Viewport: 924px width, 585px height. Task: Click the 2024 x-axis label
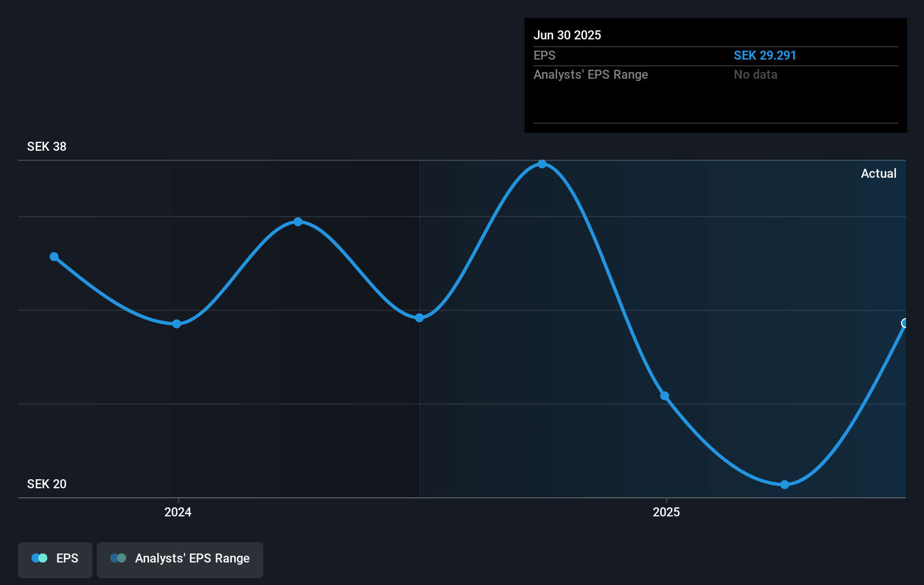click(x=178, y=512)
